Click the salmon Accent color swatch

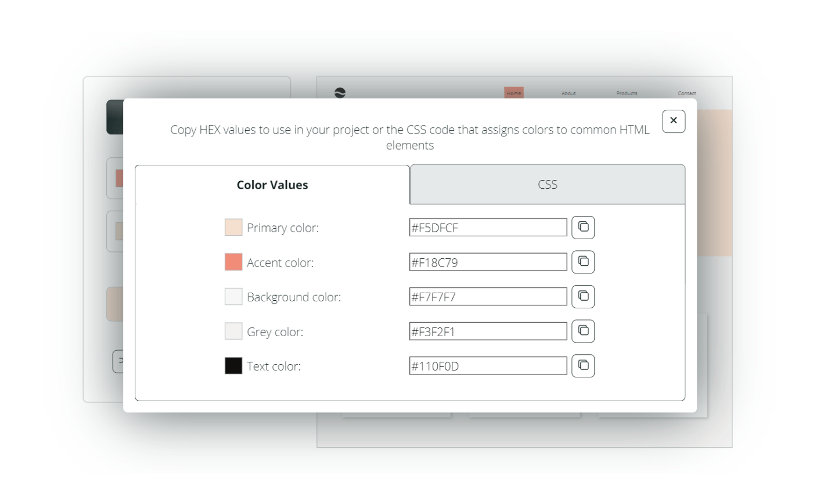tap(233, 262)
